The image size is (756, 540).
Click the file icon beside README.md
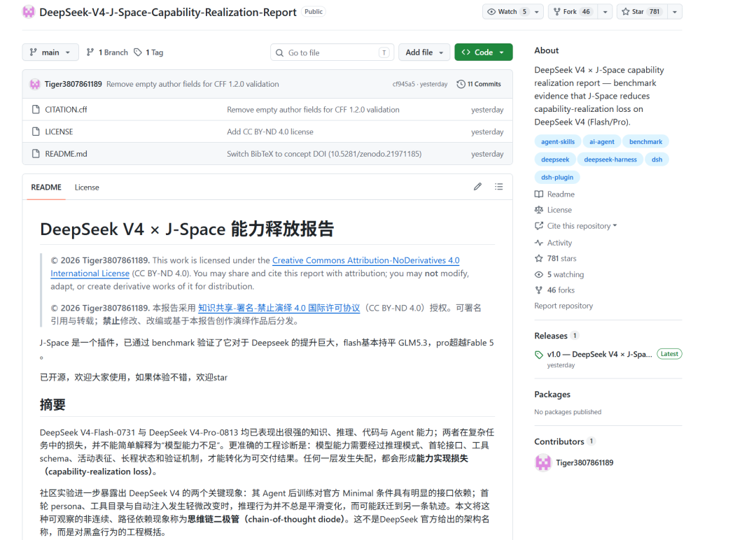point(36,154)
